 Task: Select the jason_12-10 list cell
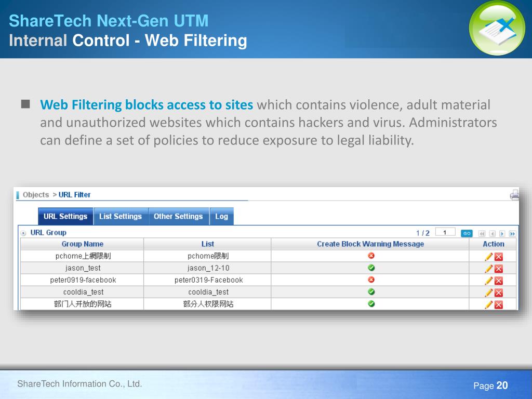coord(208,268)
